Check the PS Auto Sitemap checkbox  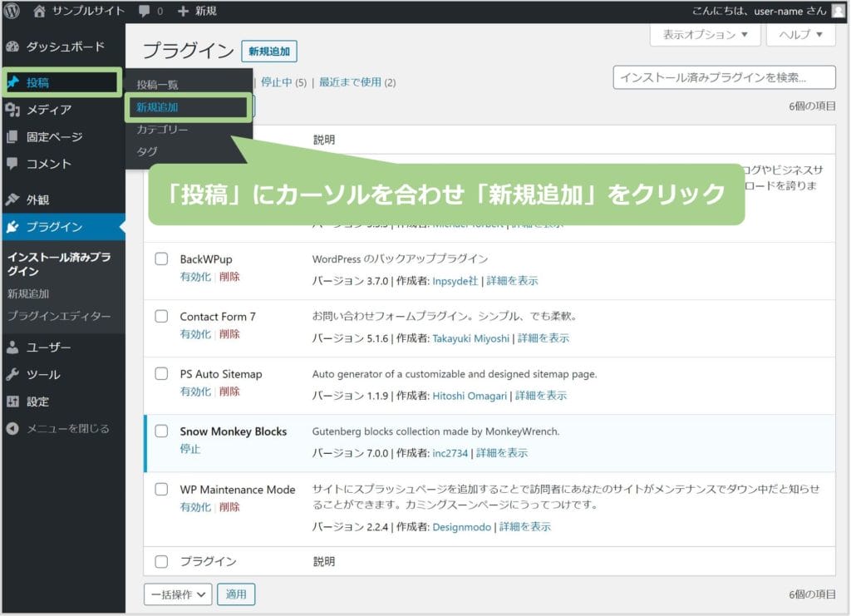pyautogui.click(x=161, y=373)
